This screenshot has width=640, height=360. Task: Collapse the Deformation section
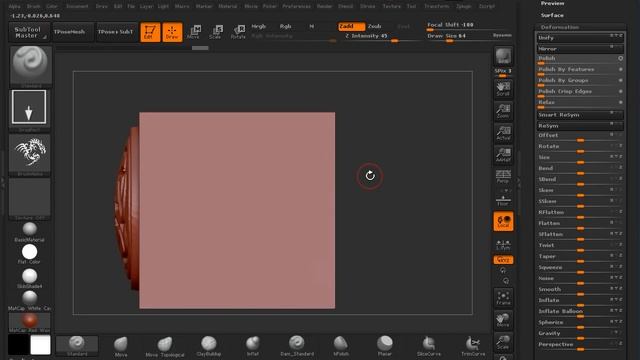coord(560,27)
